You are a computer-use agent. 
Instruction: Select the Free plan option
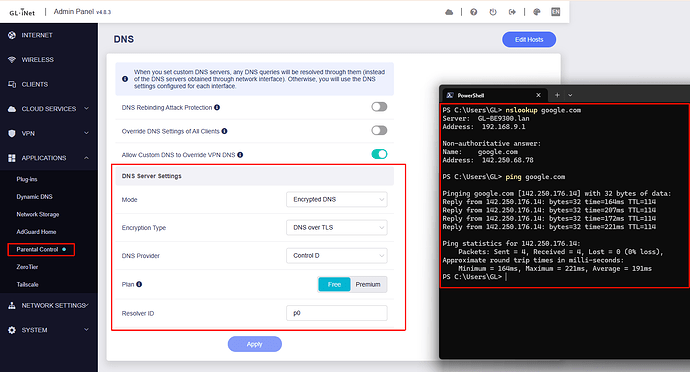coord(334,284)
